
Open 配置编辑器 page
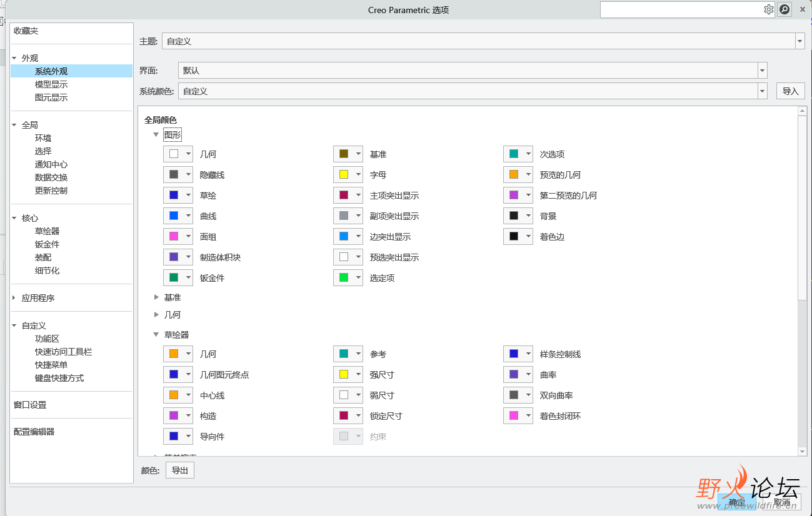coord(34,432)
